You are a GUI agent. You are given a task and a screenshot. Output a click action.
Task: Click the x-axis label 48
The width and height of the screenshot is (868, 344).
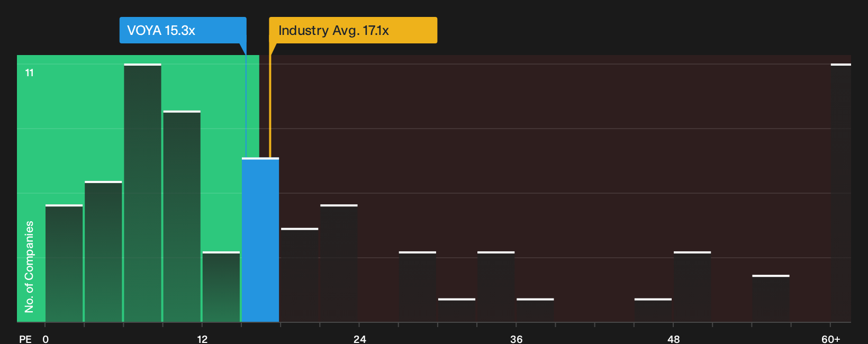pos(673,339)
